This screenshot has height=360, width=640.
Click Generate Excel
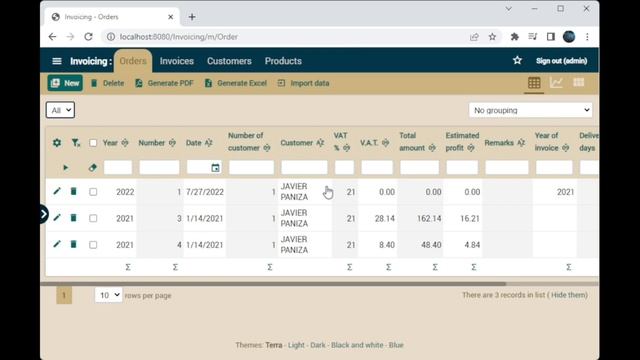pyautogui.click(x=236, y=83)
